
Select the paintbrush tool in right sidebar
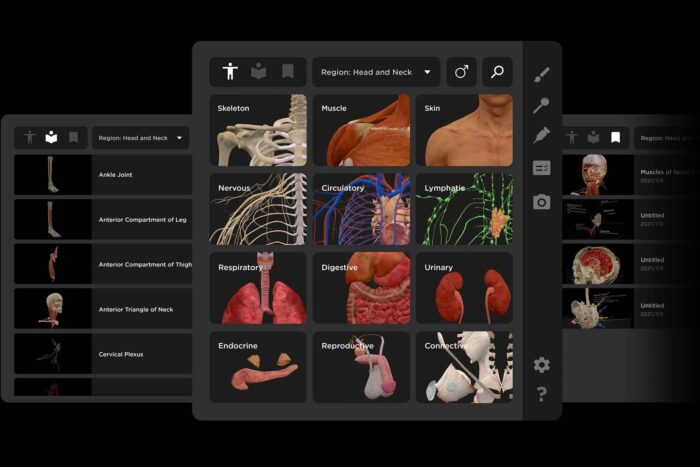point(541,75)
